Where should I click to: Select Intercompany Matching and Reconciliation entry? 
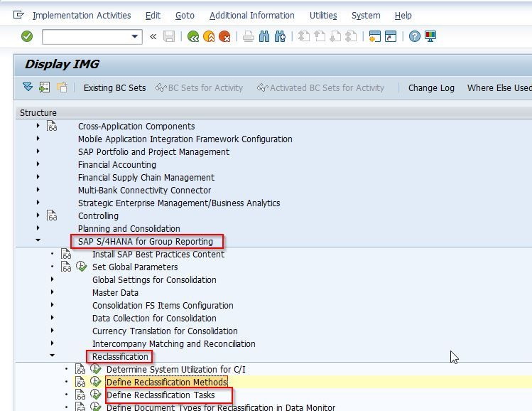click(174, 344)
